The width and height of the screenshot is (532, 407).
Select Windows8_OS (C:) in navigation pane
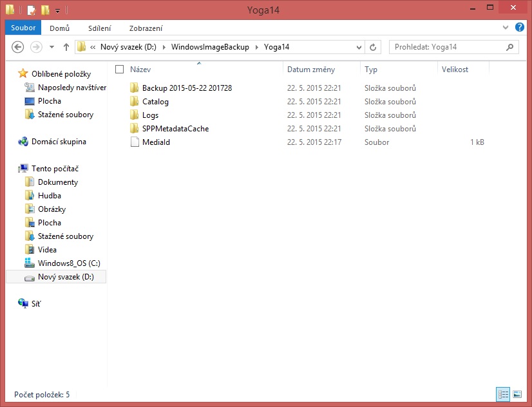pos(68,263)
